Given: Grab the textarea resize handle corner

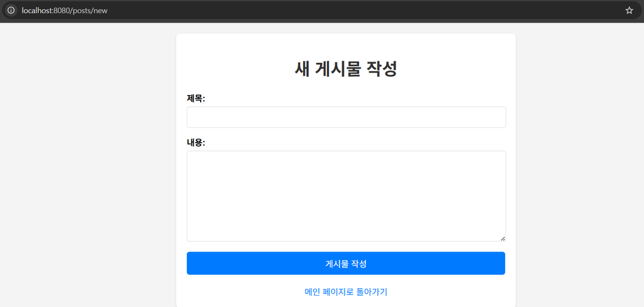Looking at the screenshot, I should coord(502,238).
